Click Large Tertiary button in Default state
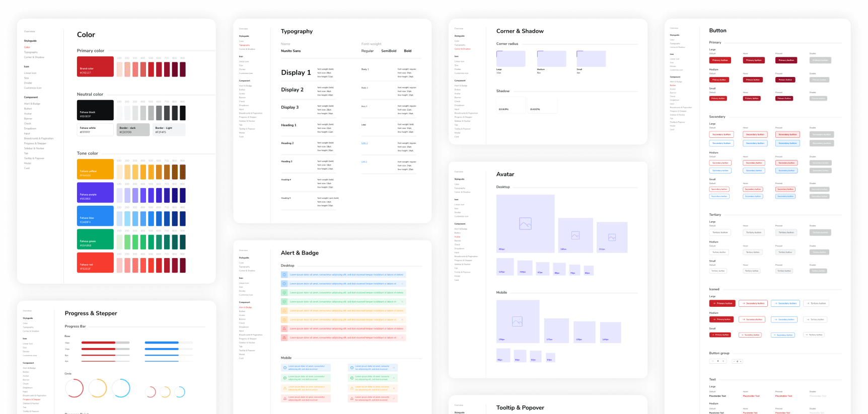 click(720, 232)
